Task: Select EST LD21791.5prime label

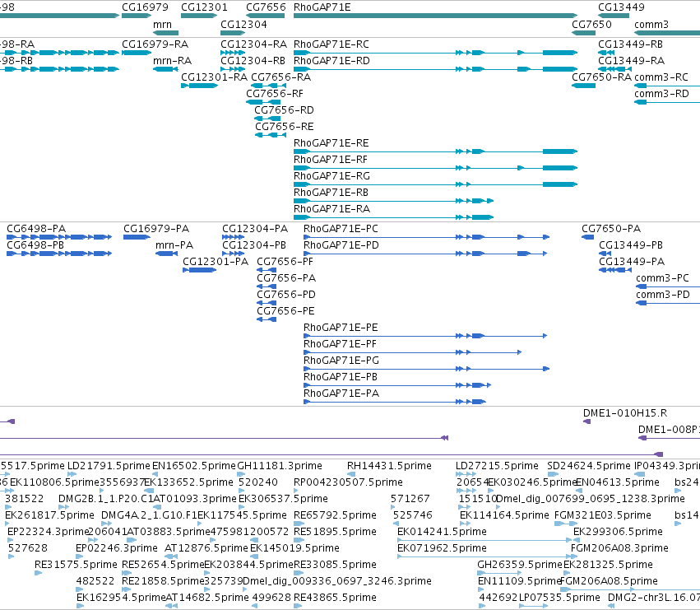Action: tap(109, 466)
